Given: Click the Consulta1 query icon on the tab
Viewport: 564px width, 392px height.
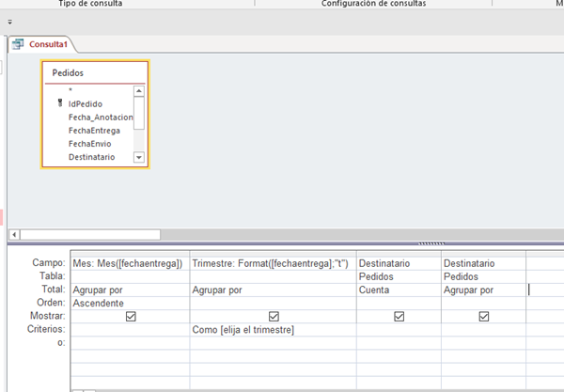Looking at the screenshot, I should pos(19,43).
